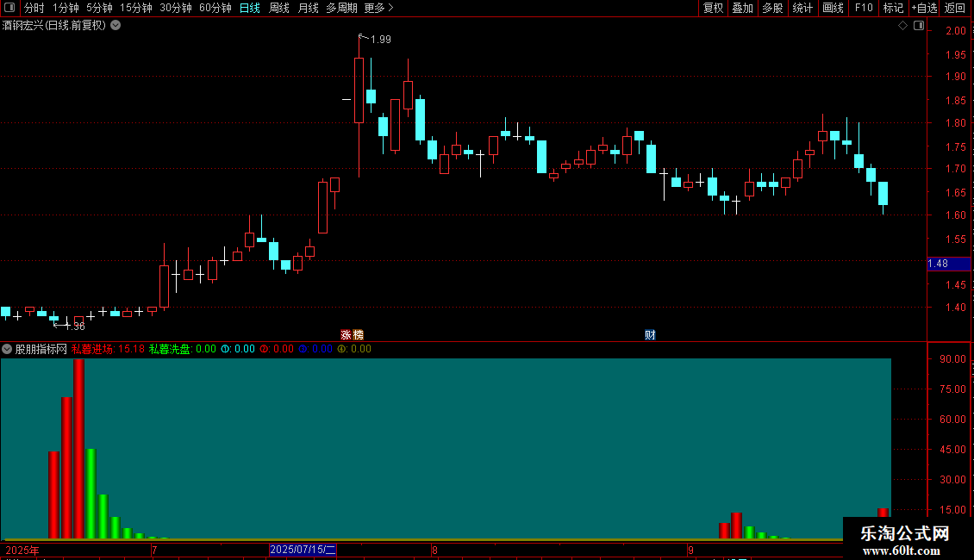
Task: Click the red ②: 0.00 indicator value
Action: (x=277, y=349)
